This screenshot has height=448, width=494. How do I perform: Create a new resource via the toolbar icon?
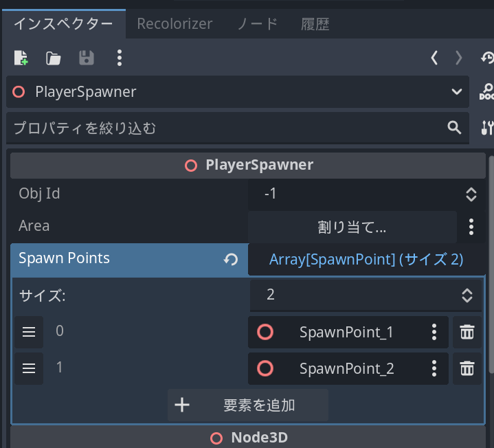click(21, 58)
